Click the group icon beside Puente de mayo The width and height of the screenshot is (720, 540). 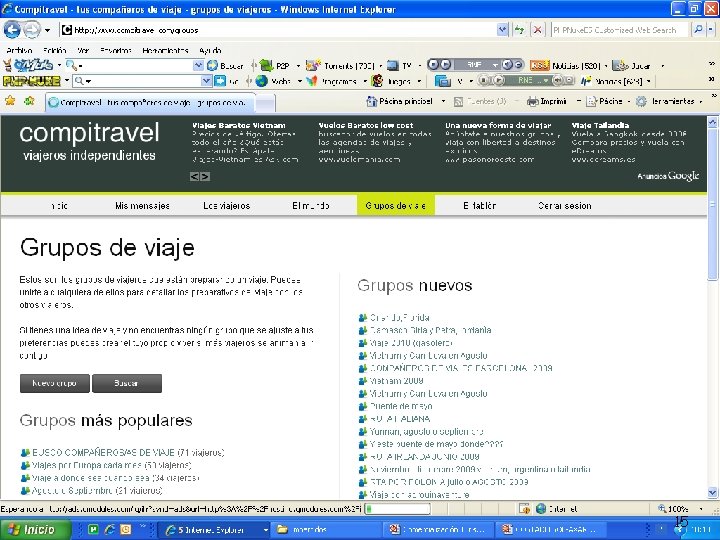[362, 406]
